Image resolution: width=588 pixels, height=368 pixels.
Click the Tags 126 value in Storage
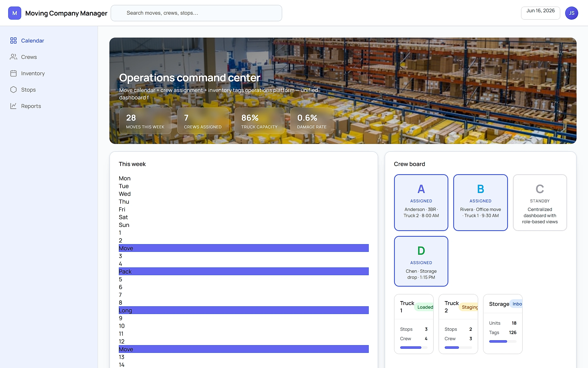pos(513,332)
